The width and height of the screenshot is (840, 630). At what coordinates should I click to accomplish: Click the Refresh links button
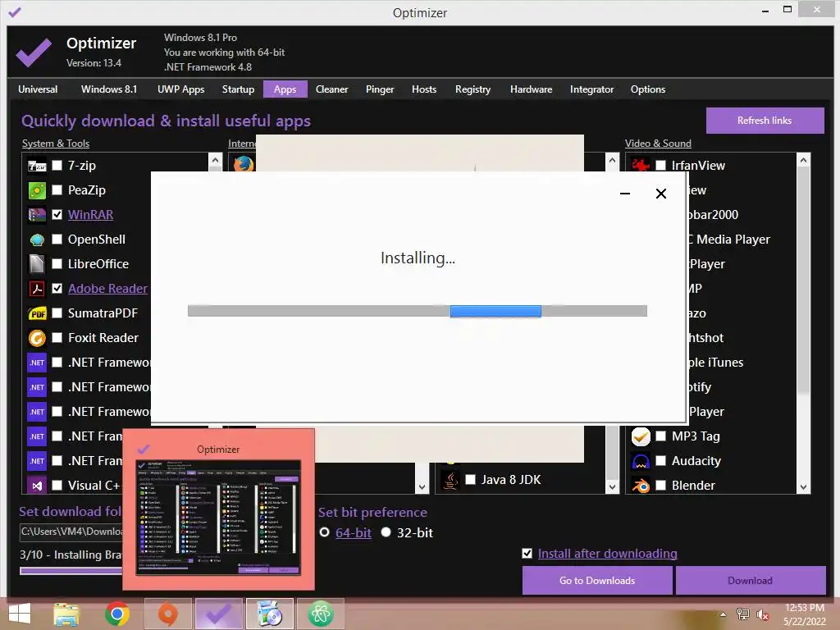coord(765,121)
